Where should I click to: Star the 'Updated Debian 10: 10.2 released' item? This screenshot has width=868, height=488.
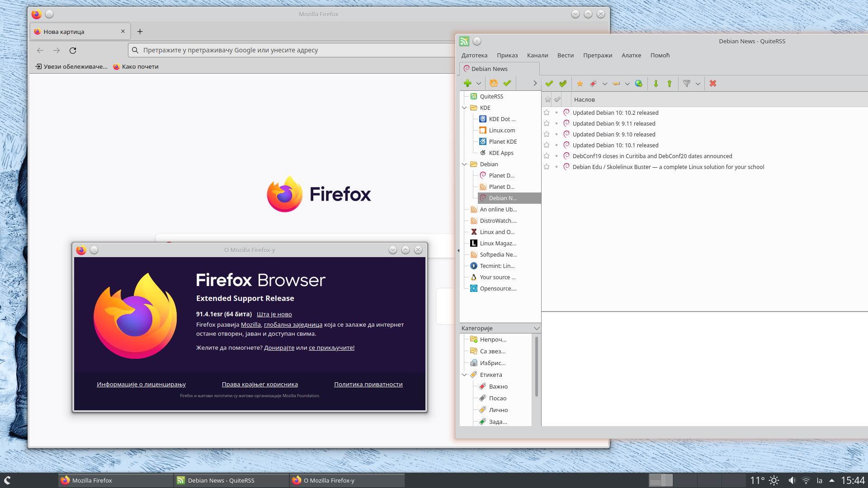[x=547, y=113]
